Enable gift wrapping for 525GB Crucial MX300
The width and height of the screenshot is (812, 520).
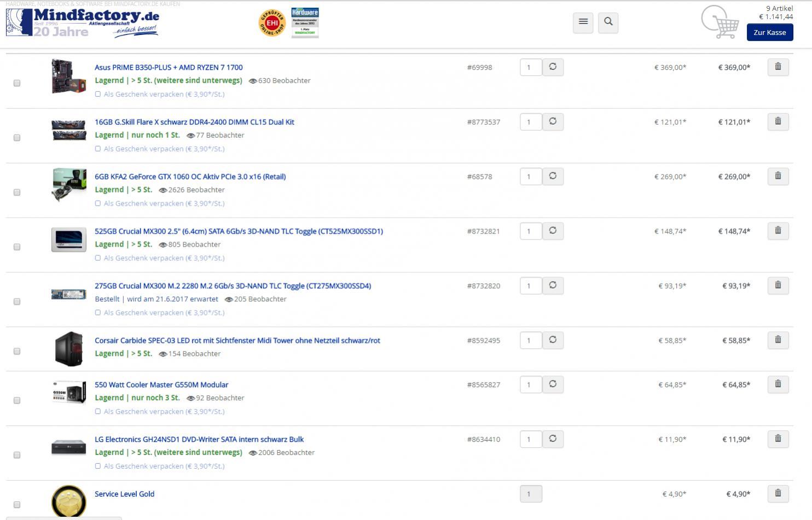click(x=98, y=258)
